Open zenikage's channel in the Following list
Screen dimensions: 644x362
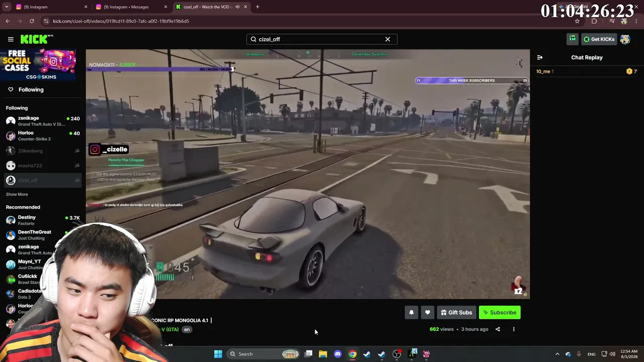pos(43,121)
